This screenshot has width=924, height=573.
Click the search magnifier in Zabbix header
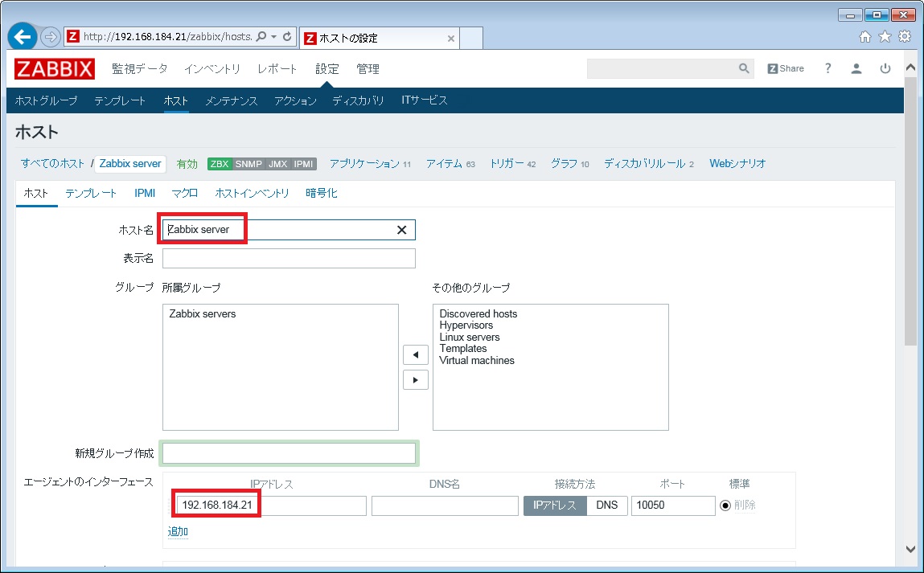745,68
